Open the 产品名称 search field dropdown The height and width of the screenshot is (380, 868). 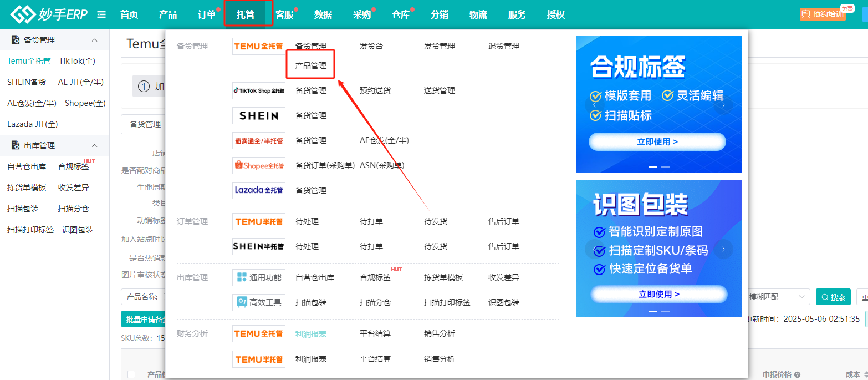tap(143, 297)
